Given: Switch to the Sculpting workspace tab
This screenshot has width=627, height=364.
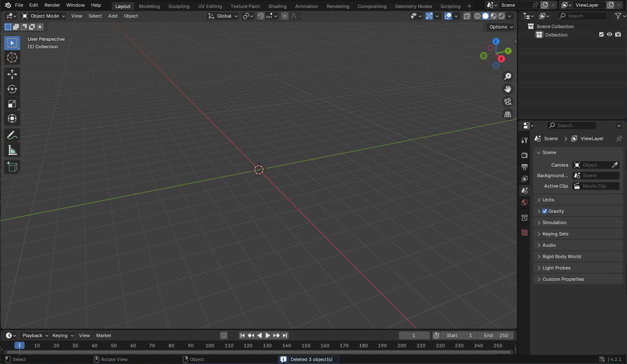Looking at the screenshot, I should pos(179,6).
